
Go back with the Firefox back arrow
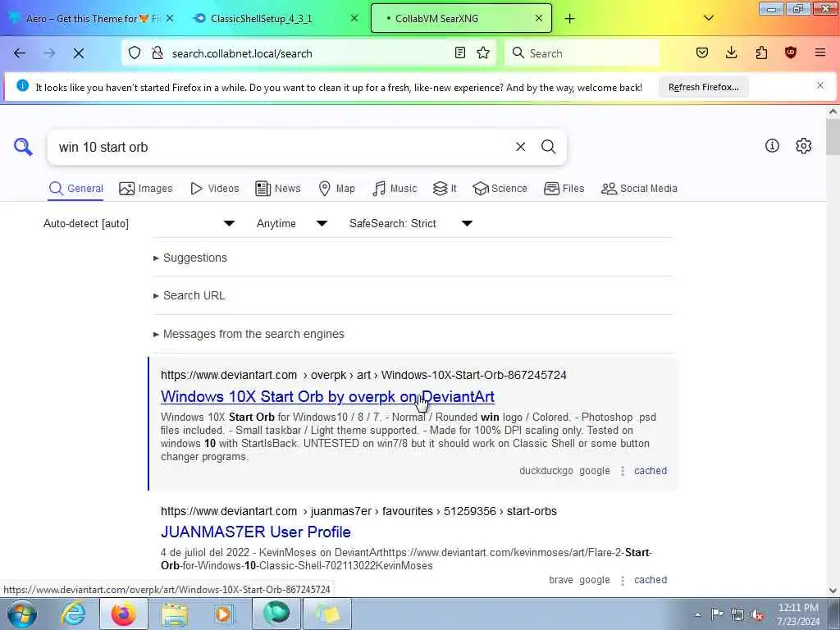click(x=20, y=53)
